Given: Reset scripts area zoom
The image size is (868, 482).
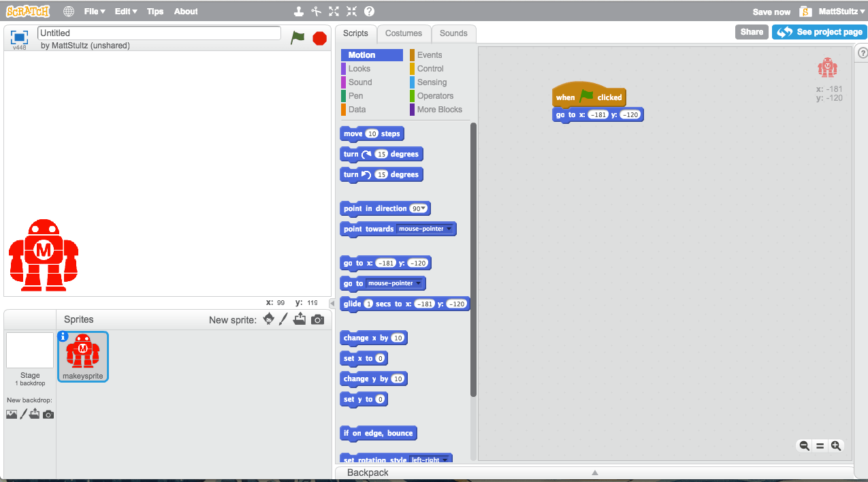Looking at the screenshot, I should 820,446.
